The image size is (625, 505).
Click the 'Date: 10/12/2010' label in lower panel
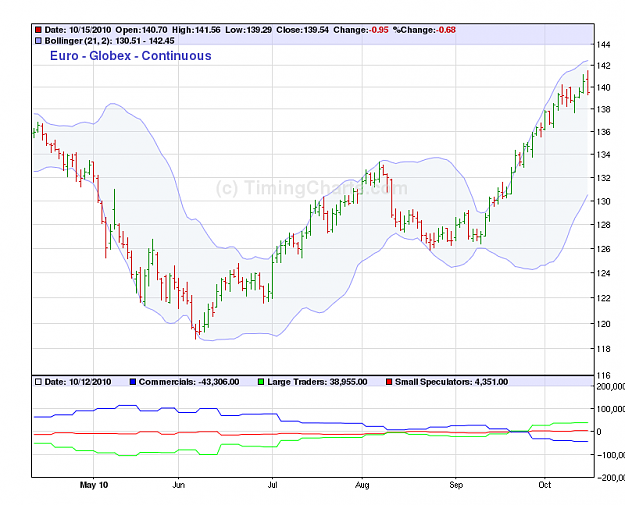tap(78, 382)
